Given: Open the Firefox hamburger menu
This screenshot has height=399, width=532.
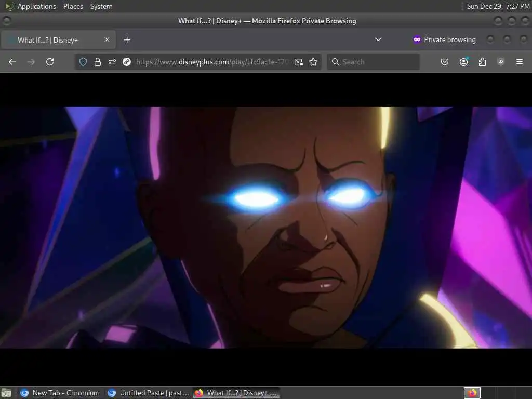Looking at the screenshot, I should (519, 62).
